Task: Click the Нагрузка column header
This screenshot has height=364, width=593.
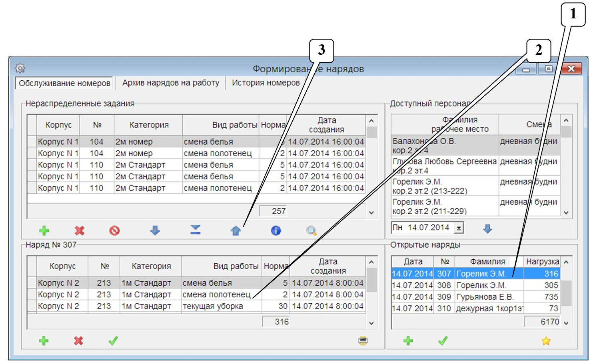Action: point(542,262)
